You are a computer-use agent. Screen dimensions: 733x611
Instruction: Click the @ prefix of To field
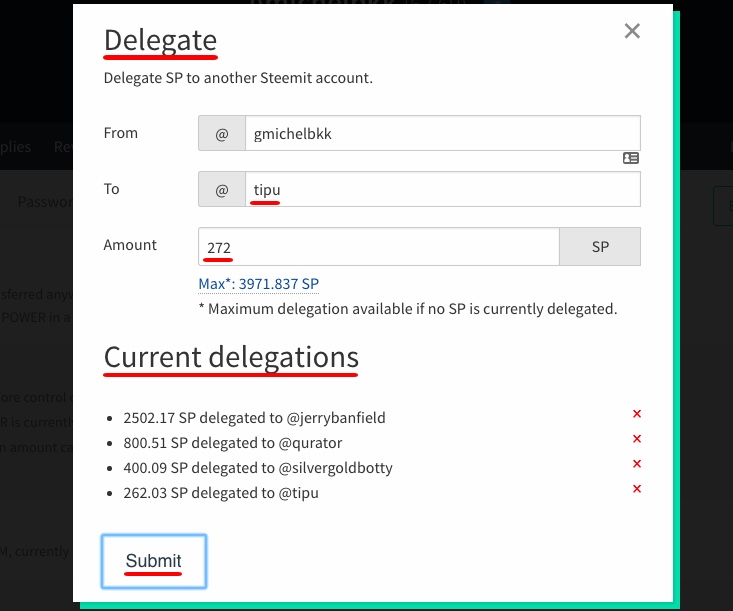(x=222, y=189)
